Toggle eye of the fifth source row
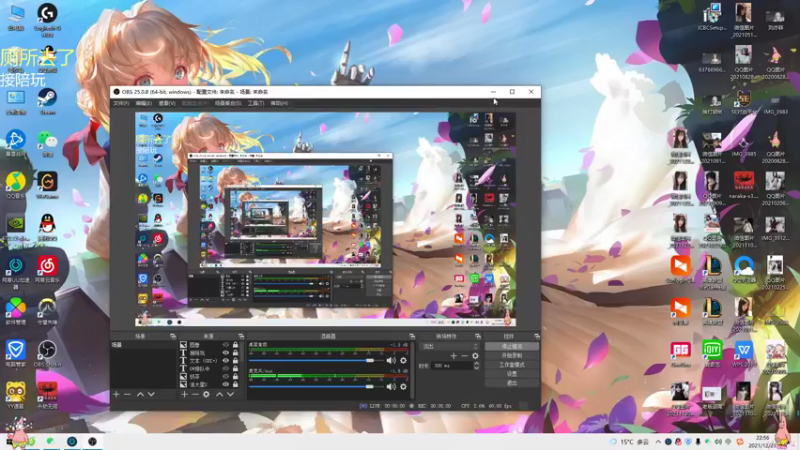Viewport: 800px width, 450px height. 226,377
